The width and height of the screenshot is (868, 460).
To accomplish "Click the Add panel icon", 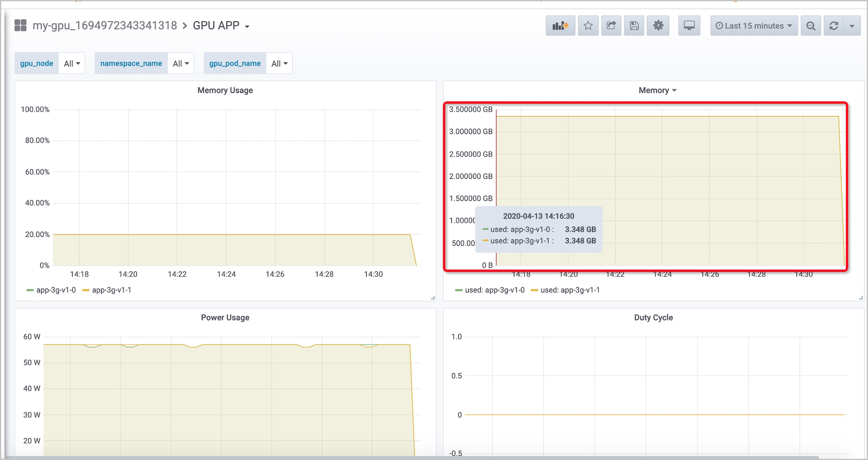I will pyautogui.click(x=560, y=25).
